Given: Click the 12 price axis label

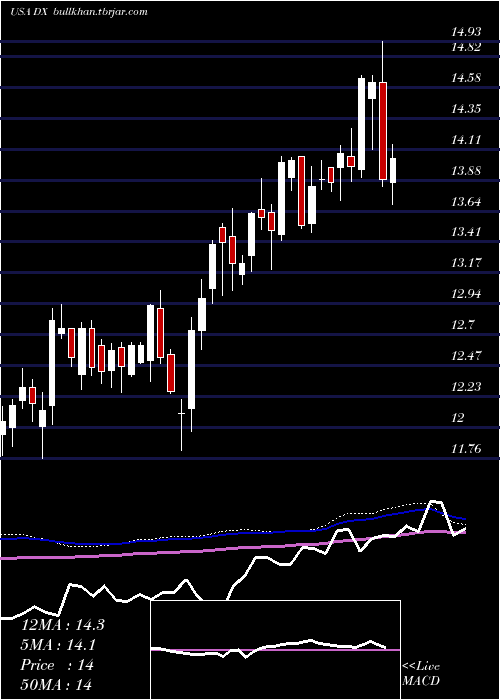Looking at the screenshot, I should (x=458, y=418).
